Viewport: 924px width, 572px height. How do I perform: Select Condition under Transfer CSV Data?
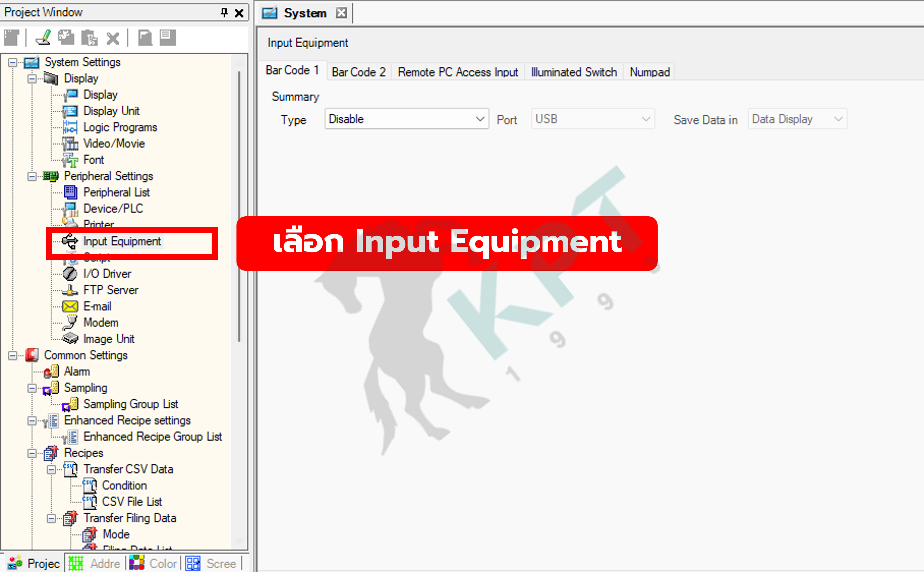click(124, 485)
